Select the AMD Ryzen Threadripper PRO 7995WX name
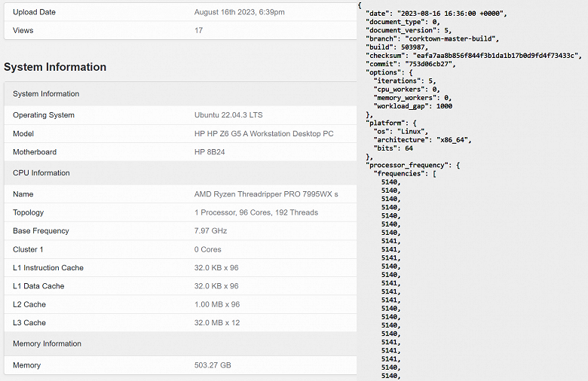This screenshot has height=381, width=588. coord(266,194)
